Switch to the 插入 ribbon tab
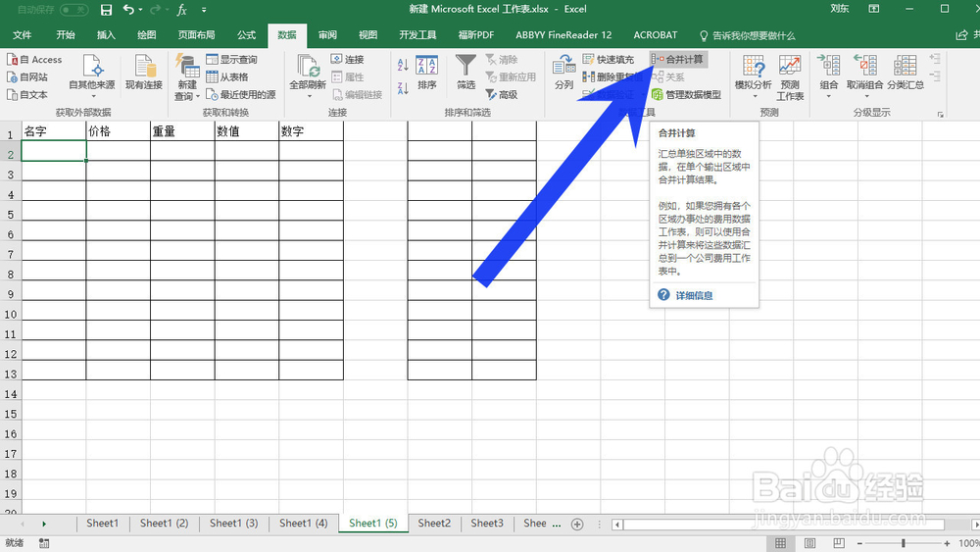The image size is (980, 552). pos(106,35)
